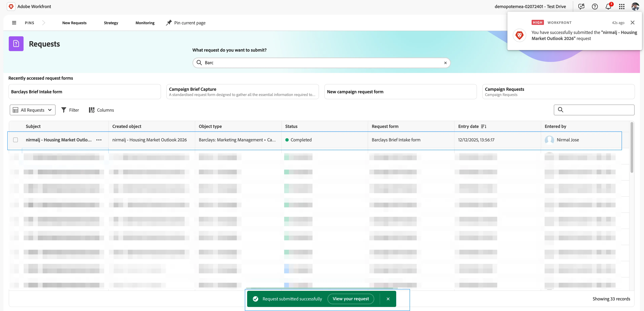Go to Strategy pinned tab
This screenshot has width=644, height=311.
coord(111,23)
